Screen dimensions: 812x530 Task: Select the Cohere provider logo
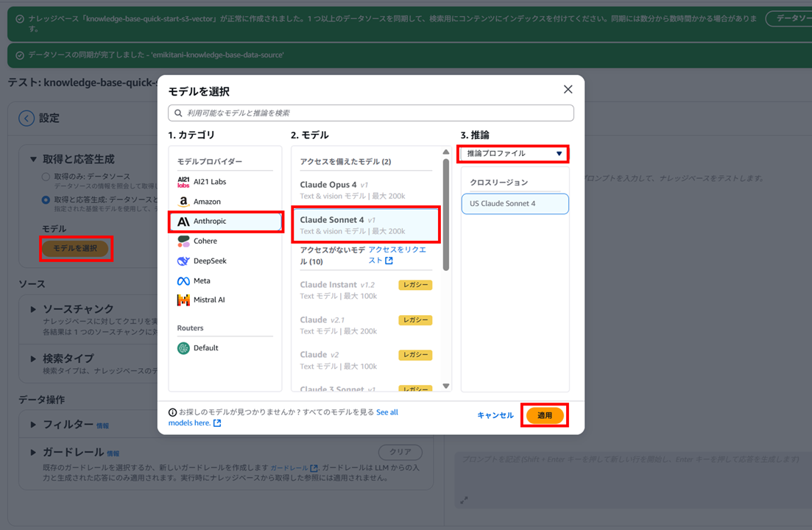[183, 241]
